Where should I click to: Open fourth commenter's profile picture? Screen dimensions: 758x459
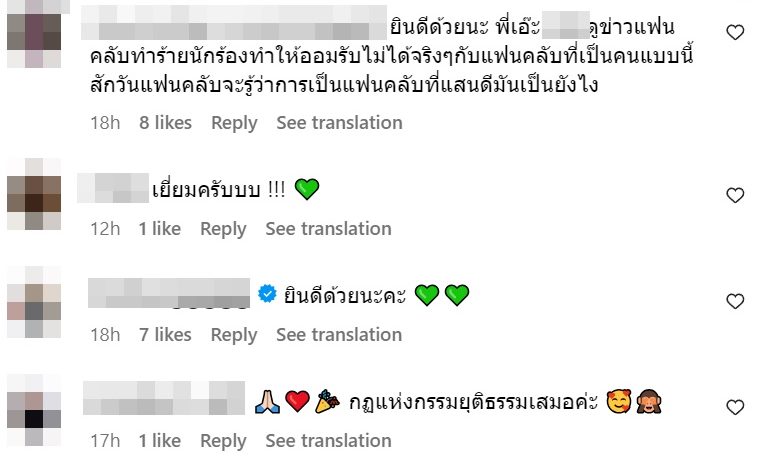click(34, 407)
